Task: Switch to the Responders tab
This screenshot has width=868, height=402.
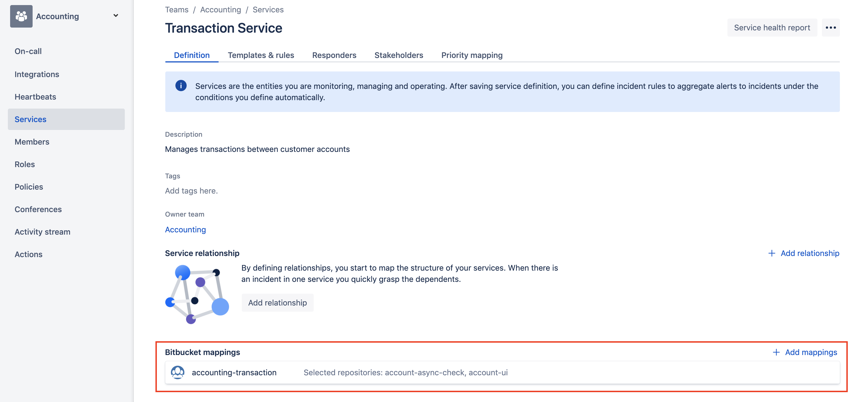Action: pos(334,55)
